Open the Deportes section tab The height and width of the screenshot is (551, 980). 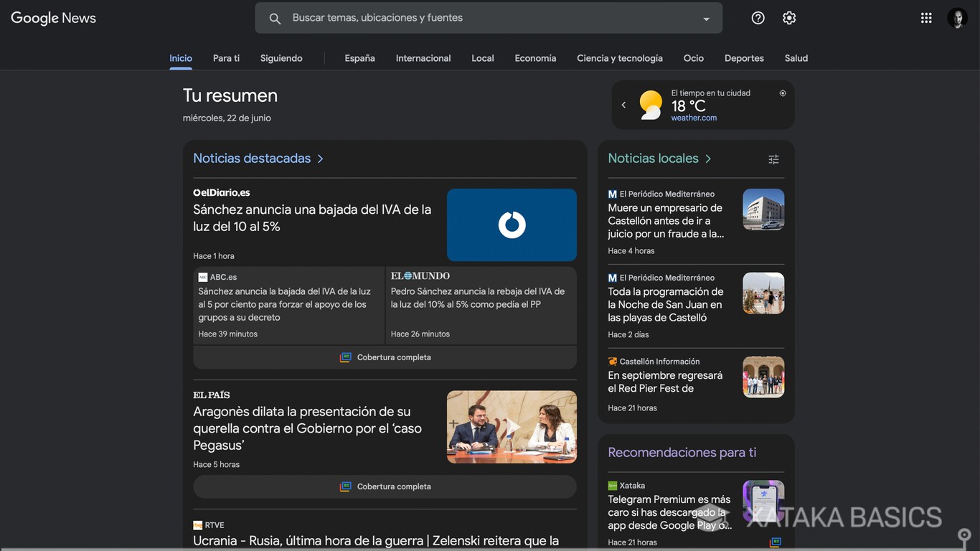pos(744,58)
